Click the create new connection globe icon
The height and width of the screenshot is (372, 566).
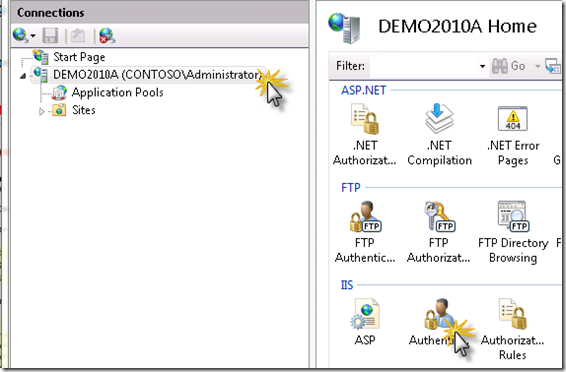20,35
